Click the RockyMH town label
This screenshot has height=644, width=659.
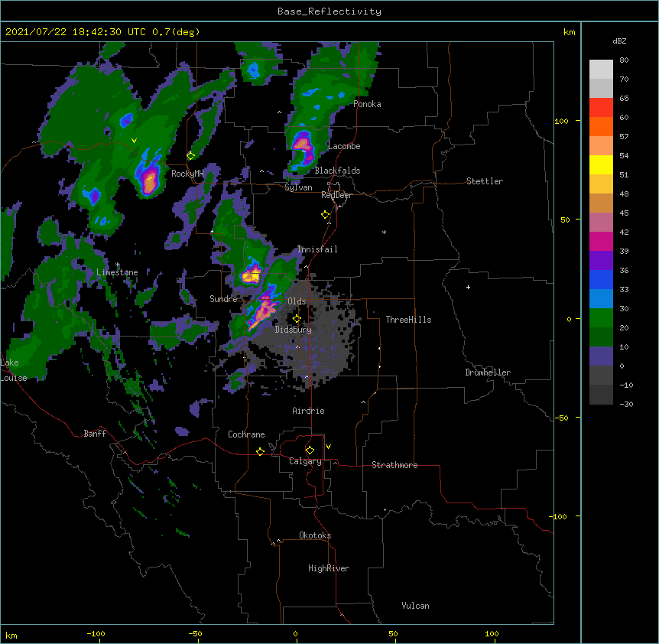(187, 174)
